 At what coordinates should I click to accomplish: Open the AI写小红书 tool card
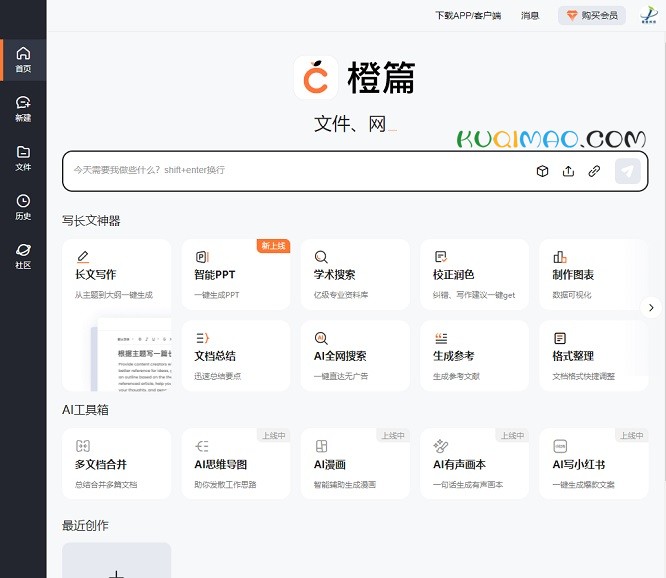594,463
